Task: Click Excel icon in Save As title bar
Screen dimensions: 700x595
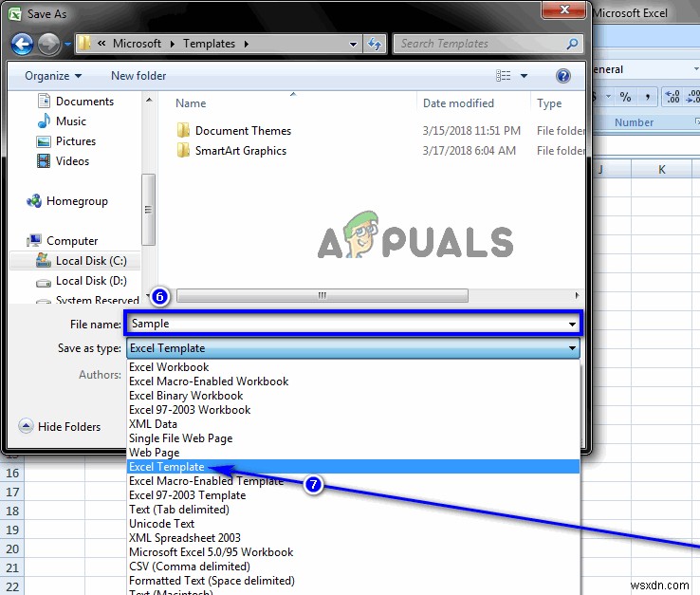Action: [x=15, y=14]
